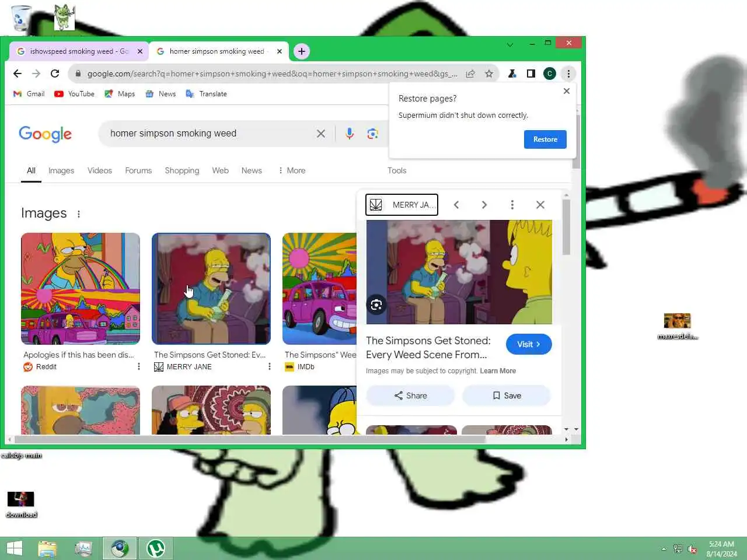
Task: Open Google Lens search by image icon
Action: coord(372,134)
